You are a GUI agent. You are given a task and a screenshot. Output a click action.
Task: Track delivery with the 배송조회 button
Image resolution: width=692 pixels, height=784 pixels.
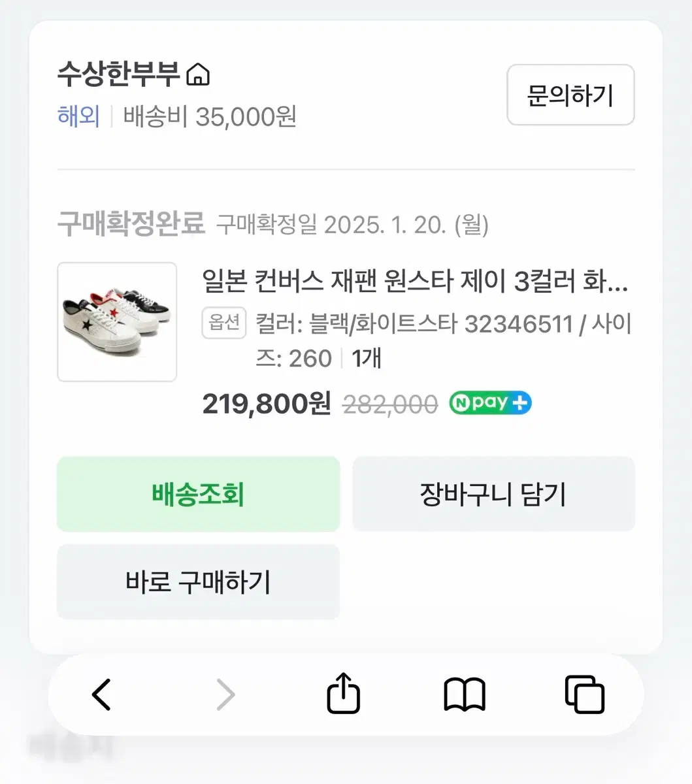pos(198,494)
